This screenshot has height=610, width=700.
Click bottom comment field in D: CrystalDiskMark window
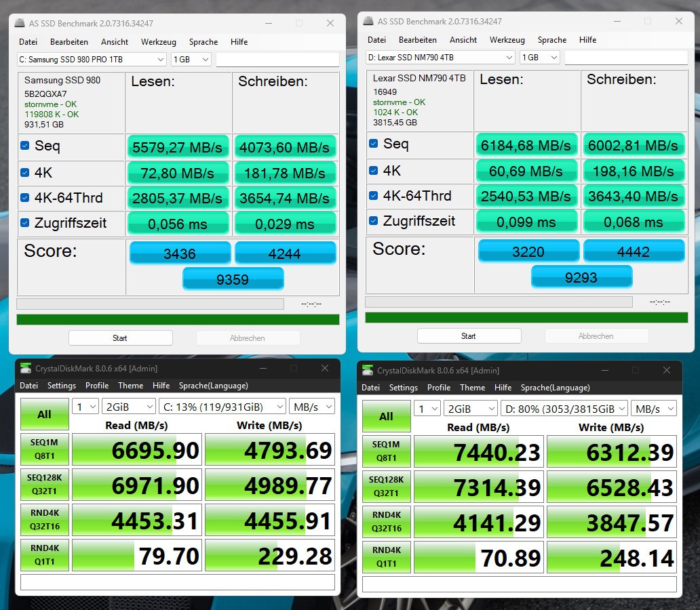tap(520, 584)
